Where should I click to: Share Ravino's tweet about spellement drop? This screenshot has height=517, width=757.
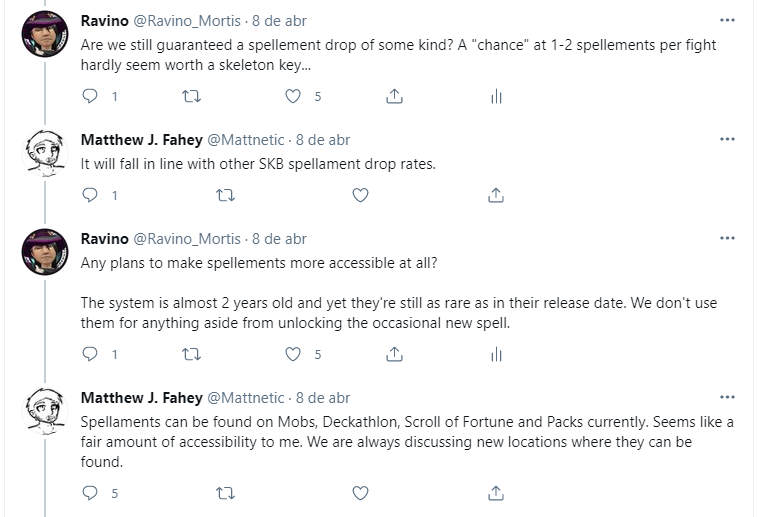point(394,97)
